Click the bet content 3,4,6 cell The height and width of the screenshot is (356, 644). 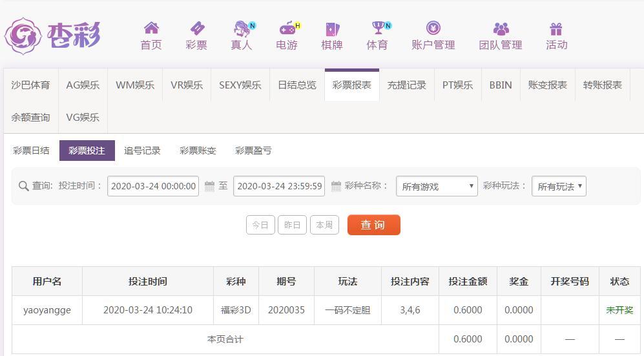pos(410,310)
